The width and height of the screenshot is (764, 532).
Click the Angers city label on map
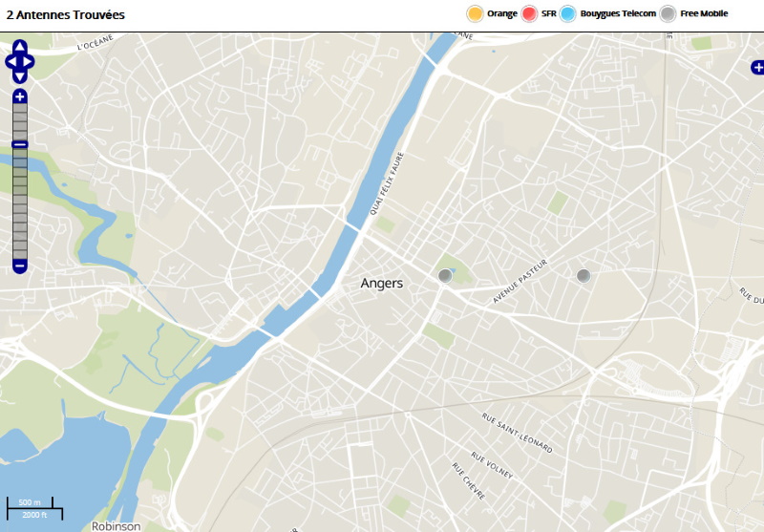click(382, 284)
